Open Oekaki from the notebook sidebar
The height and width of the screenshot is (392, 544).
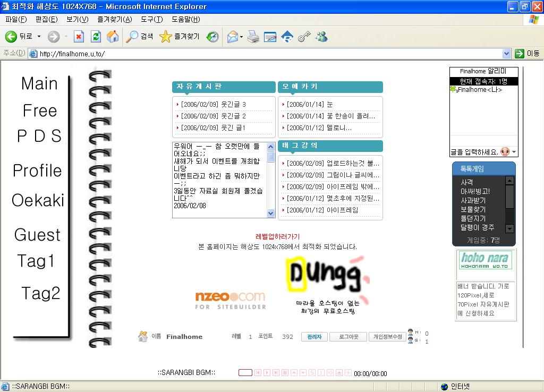pos(38,200)
